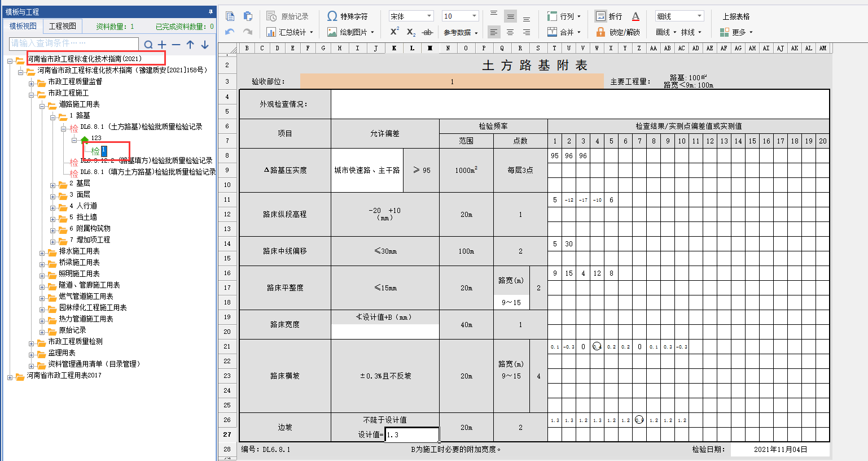Select DL6.8.1 (土方路基)检验批质量检验记录
The image size is (868, 461).
[141, 127]
